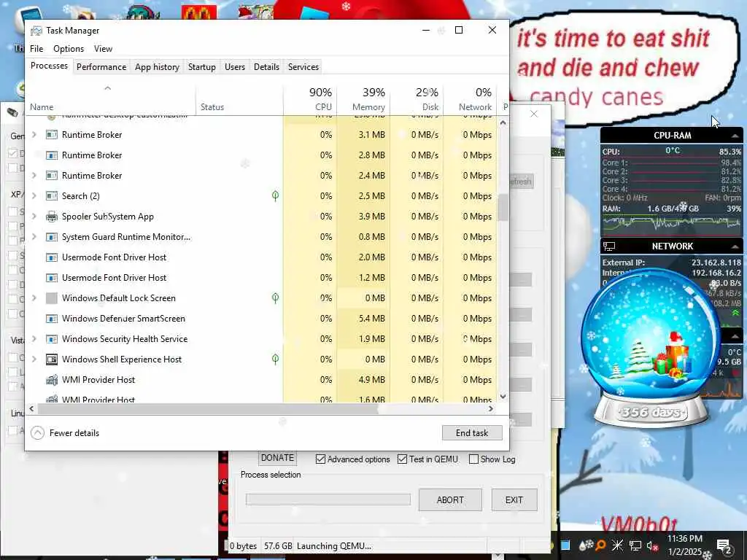Collapse the NETWORK widget header arrow
The image size is (747, 560).
(x=735, y=246)
